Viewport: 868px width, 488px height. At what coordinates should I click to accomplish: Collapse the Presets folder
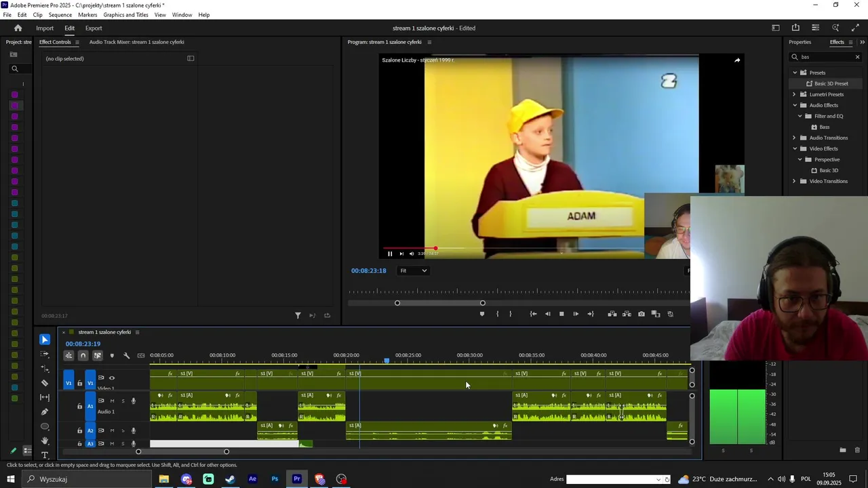[795, 73]
